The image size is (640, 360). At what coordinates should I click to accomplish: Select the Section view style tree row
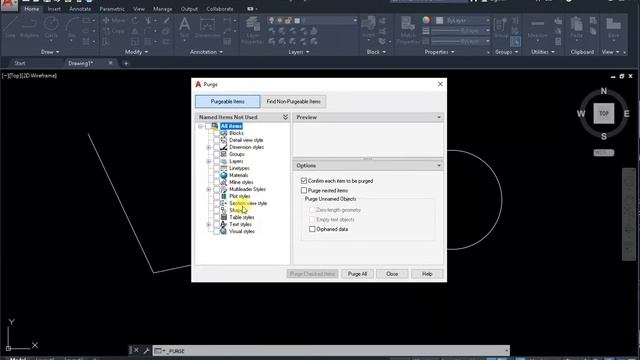point(248,203)
